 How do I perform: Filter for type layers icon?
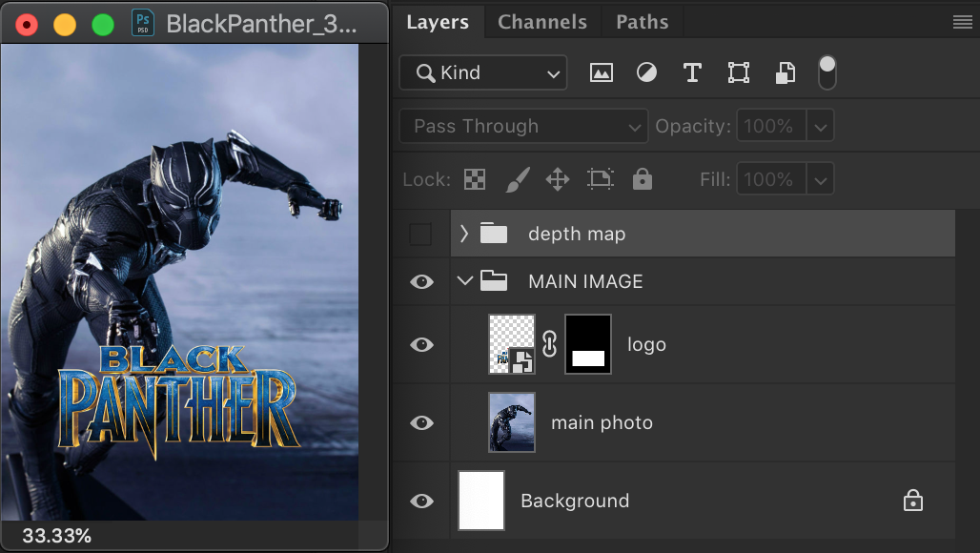[x=692, y=73]
